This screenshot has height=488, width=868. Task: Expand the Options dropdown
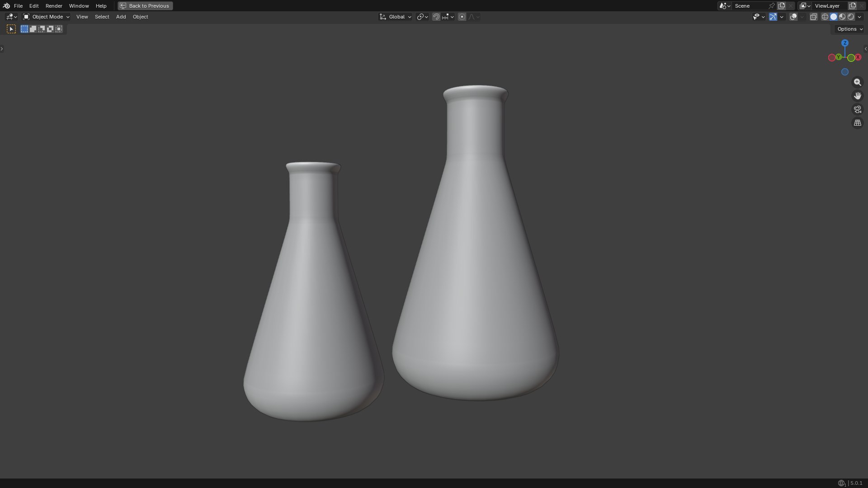tap(850, 29)
